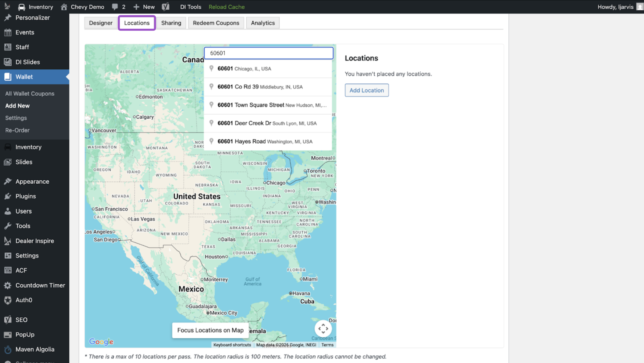Click the Appearance paintbrush icon
644x363 pixels.
point(8,181)
